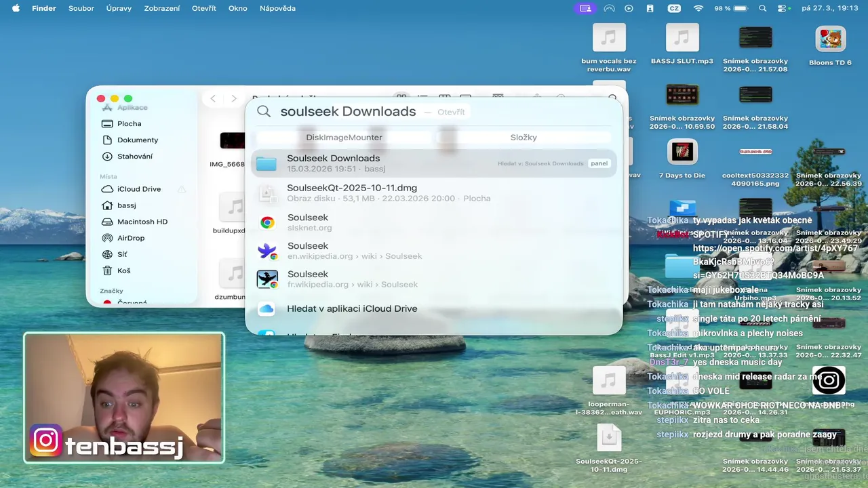The width and height of the screenshot is (868, 488).
Task: Click the iCloud Drive sync warning icon
Action: coord(182,189)
